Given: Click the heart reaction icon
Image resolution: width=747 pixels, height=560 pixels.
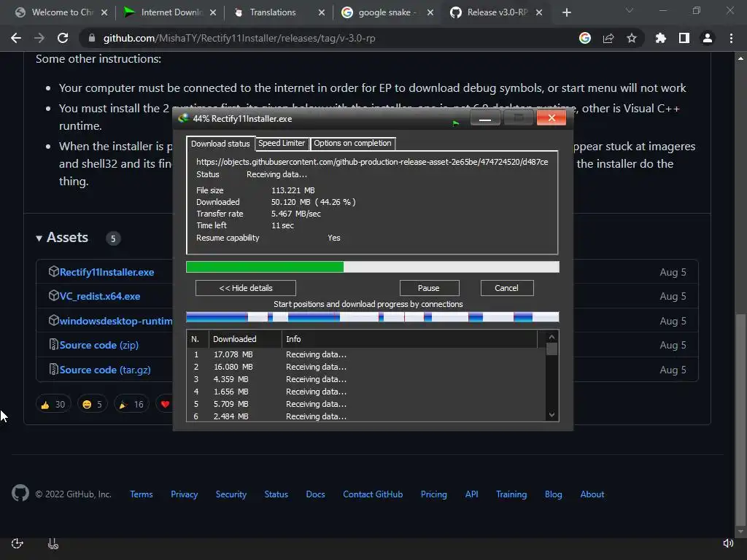Looking at the screenshot, I should tap(165, 404).
